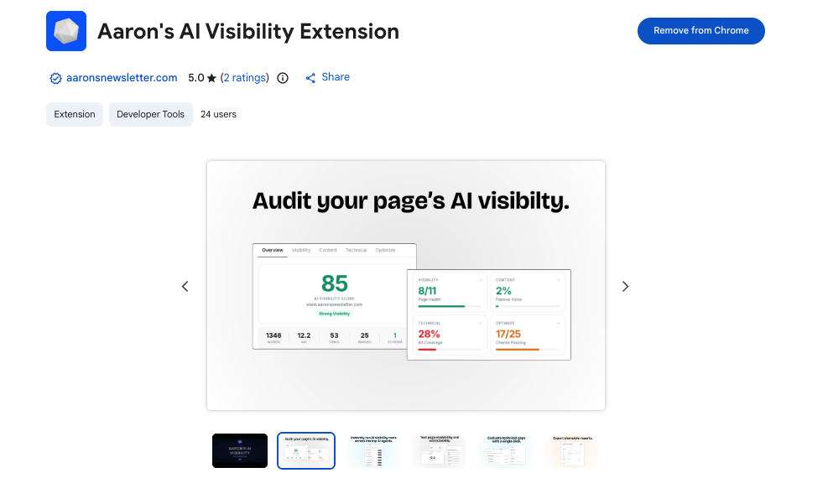Click the Extension category chip
This screenshot has height=504, width=828.
(x=74, y=114)
